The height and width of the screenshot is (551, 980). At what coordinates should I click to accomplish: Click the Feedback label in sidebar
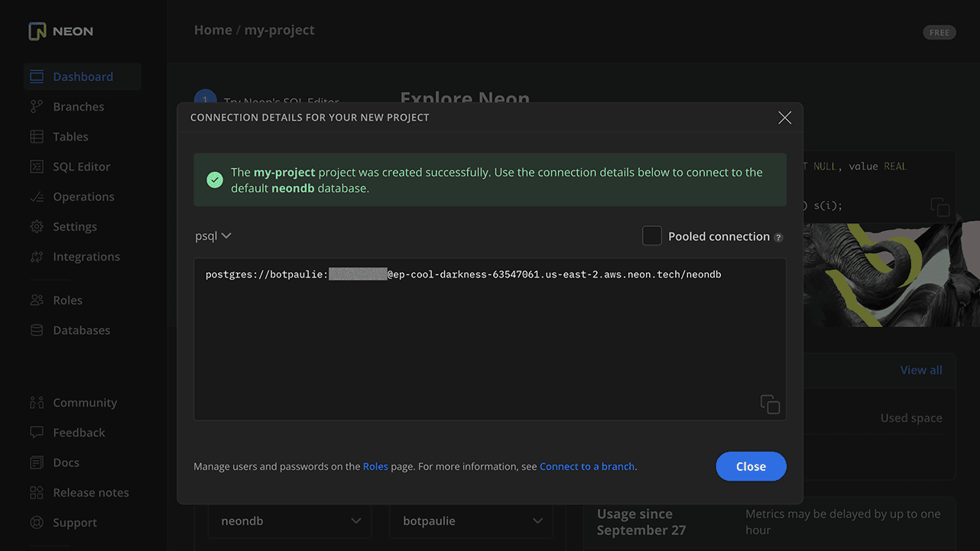coord(79,433)
